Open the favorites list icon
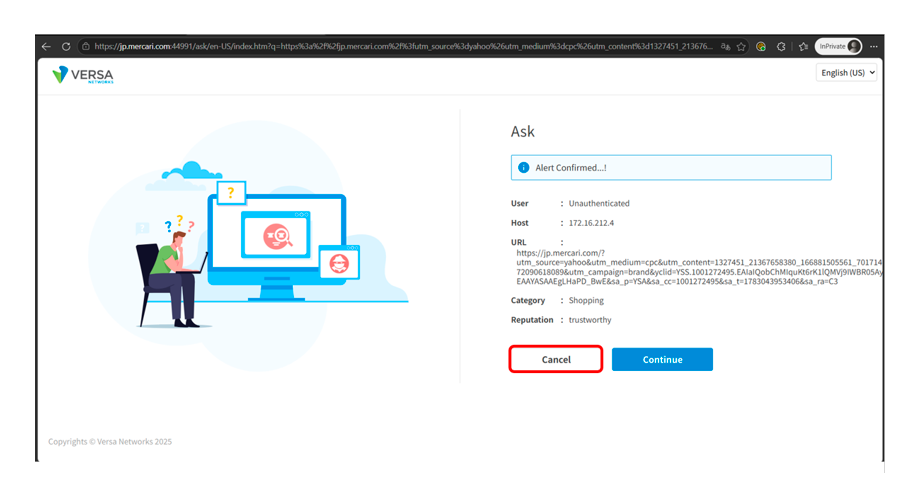Screen dimensions: 920x490 803,46
